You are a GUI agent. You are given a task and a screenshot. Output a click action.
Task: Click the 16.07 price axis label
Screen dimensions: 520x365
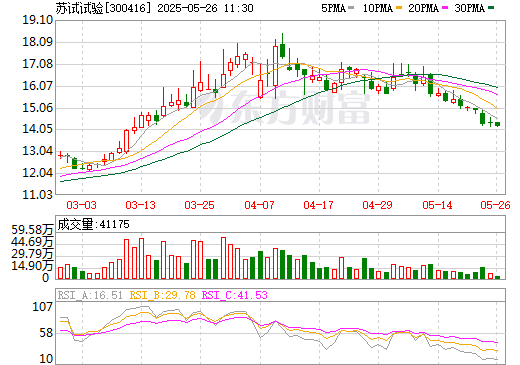click(37, 86)
